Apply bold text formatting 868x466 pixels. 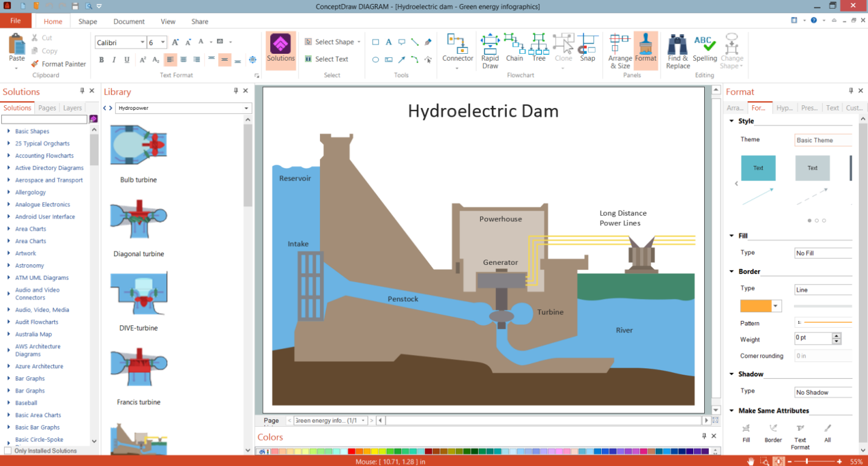101,60
